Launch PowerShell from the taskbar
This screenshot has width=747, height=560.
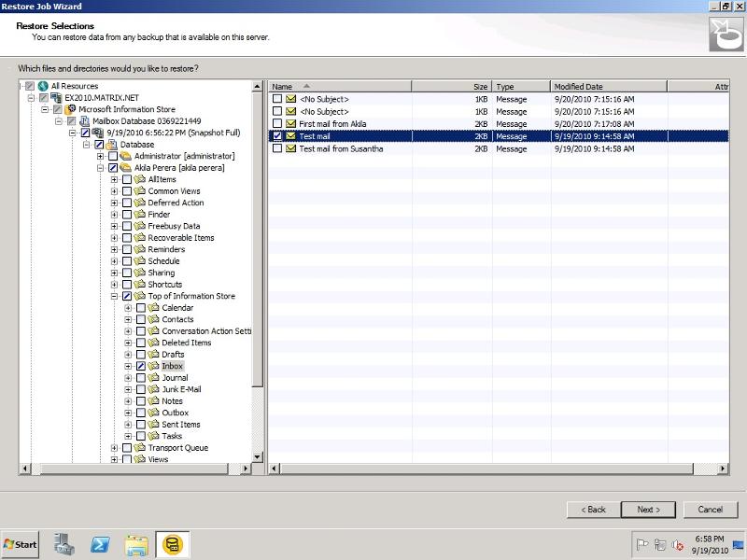100,544
